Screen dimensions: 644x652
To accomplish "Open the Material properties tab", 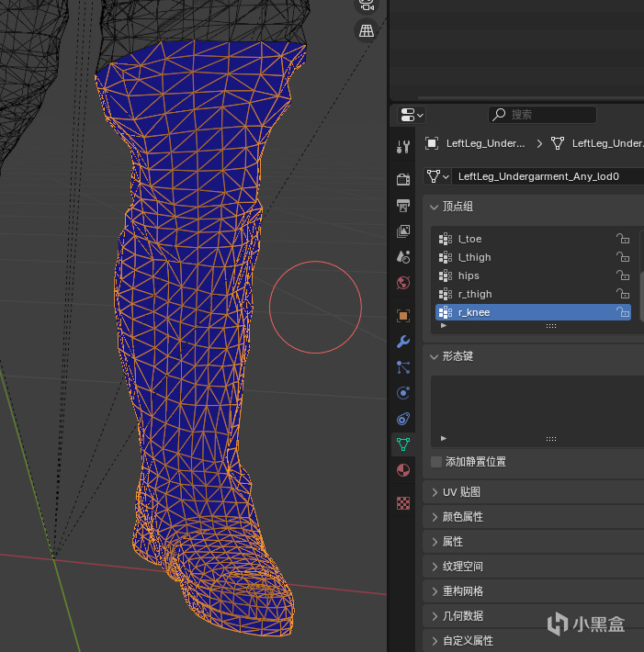I will tap(403, 471).
